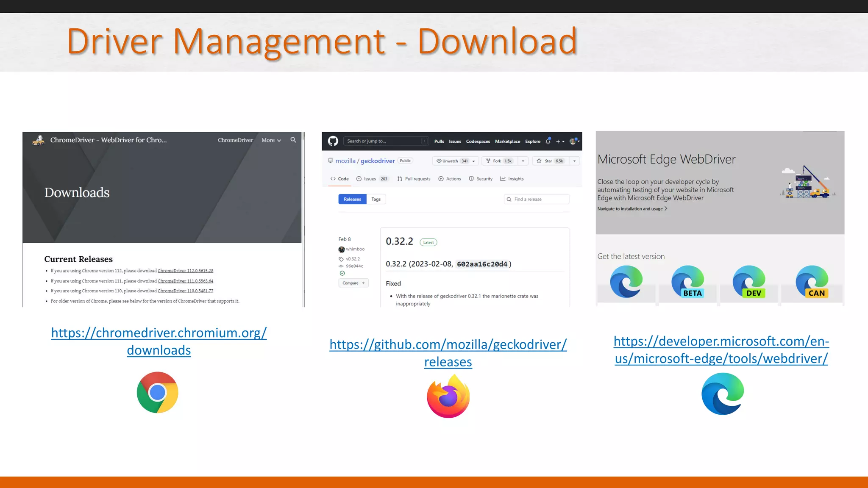
Task: Open the Actions tab
Action: point(450,179)
